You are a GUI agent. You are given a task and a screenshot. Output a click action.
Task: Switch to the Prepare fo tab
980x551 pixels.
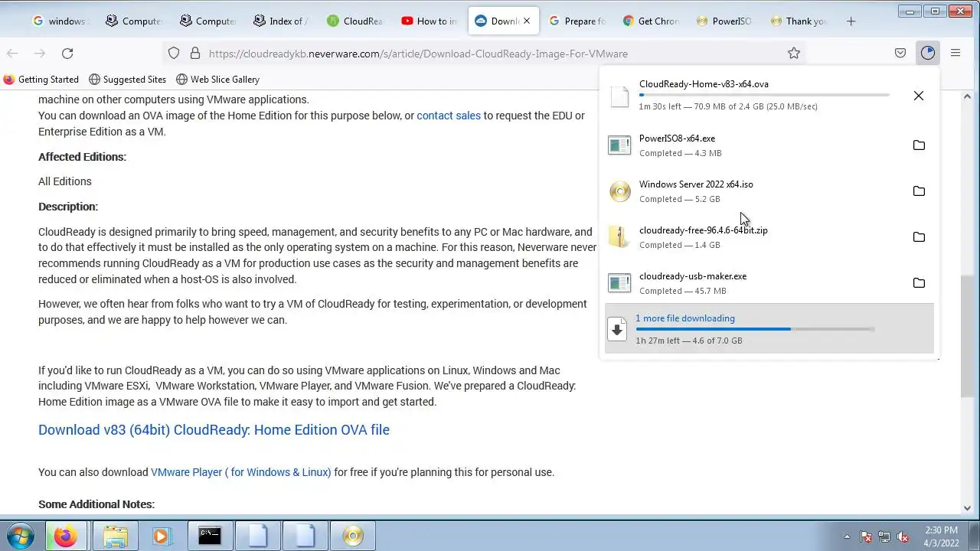point(577,21)
